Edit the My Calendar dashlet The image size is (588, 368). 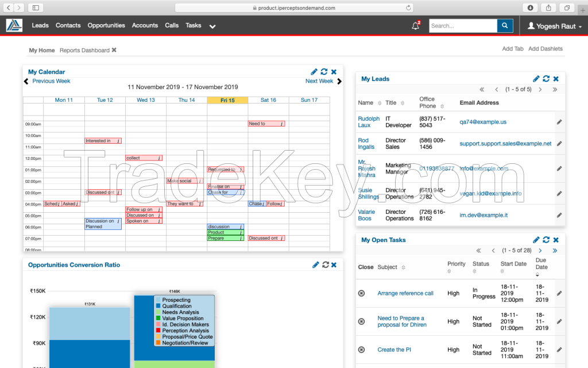[314, 72]
